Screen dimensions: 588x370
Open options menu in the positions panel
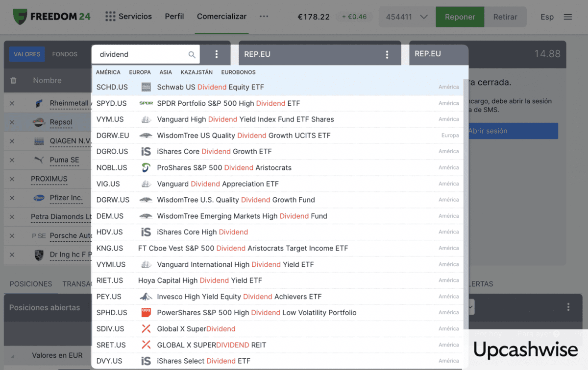coord(568,307)
